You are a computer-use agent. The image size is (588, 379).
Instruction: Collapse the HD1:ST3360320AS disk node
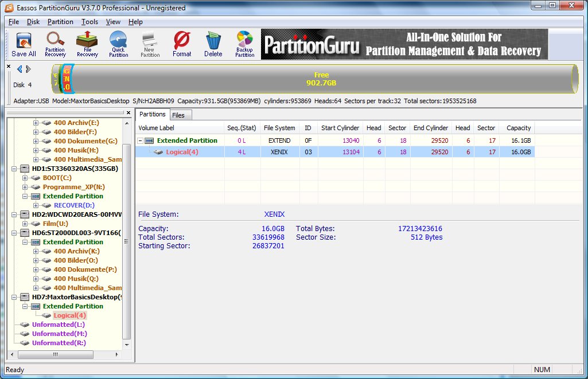click(x=14, y=169)
